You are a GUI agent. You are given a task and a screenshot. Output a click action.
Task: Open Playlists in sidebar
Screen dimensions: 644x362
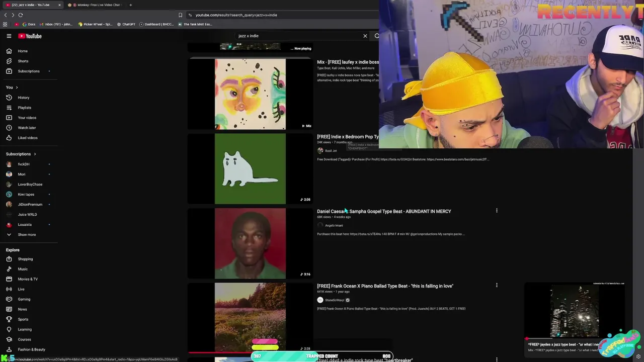tap(24, 108)
